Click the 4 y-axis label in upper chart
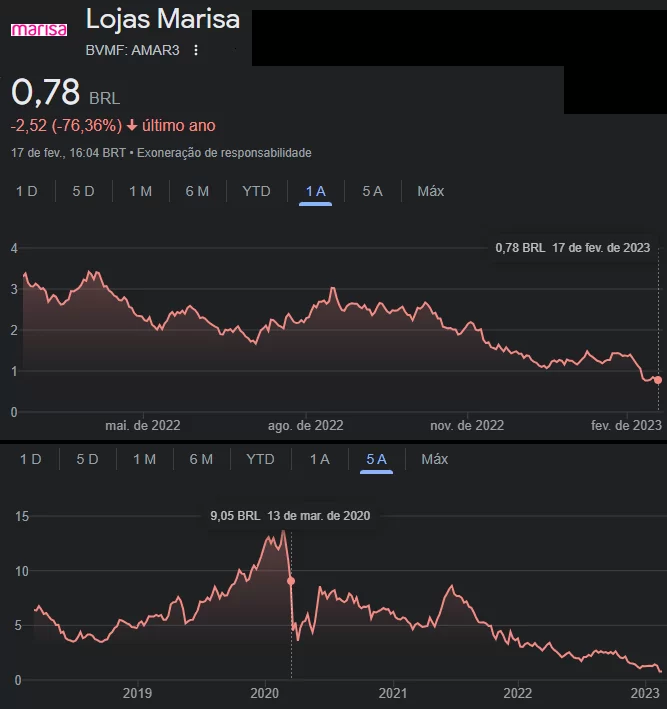The image size is (667, 709). pos(14,248)
